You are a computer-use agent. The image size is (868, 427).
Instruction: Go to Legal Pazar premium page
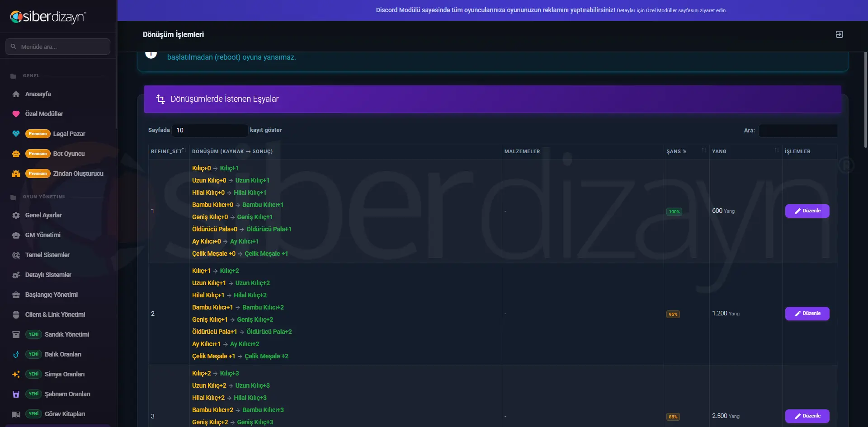pyautogui.click(x=69, y=134)
